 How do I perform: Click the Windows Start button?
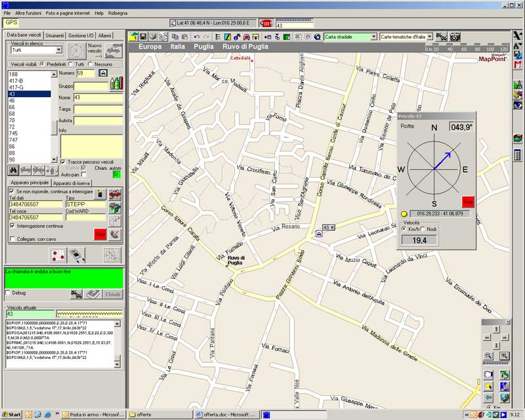pyautogui.click(x=11, y=415)
